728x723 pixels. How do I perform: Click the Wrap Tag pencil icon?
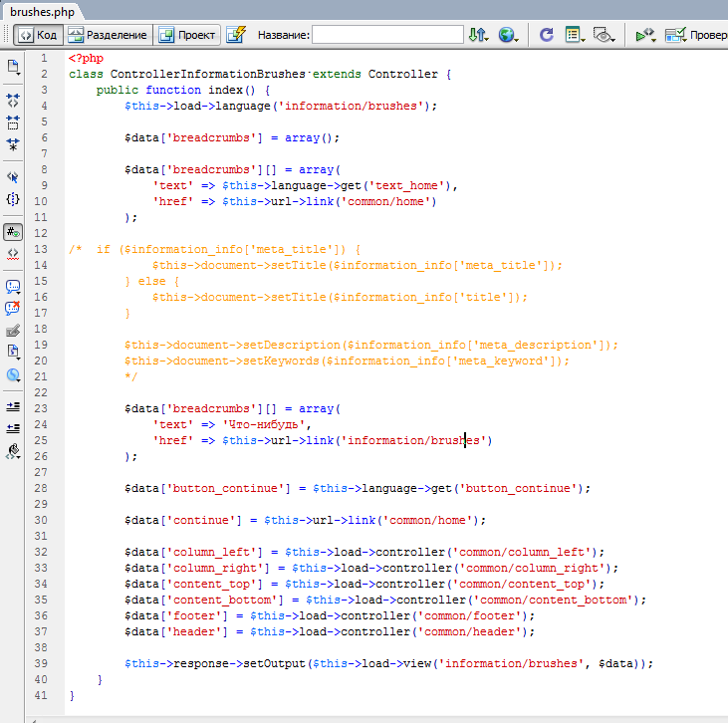coord(13,331)
